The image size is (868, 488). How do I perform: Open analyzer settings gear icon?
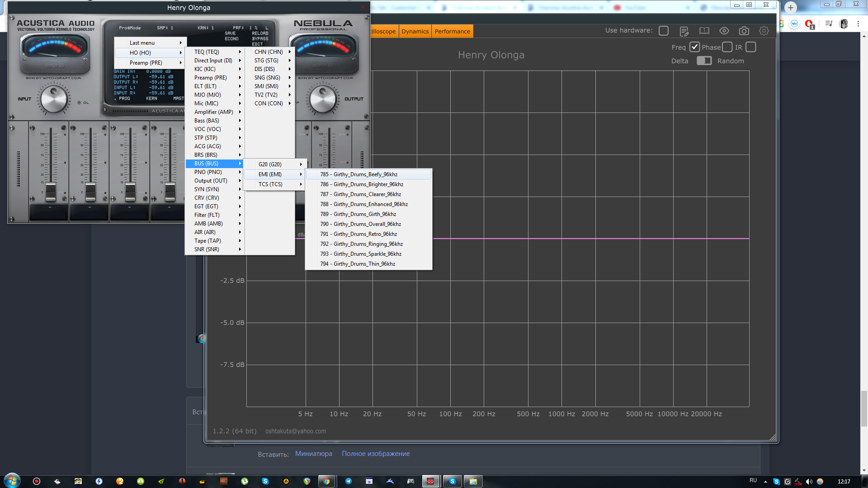[764, 31]
